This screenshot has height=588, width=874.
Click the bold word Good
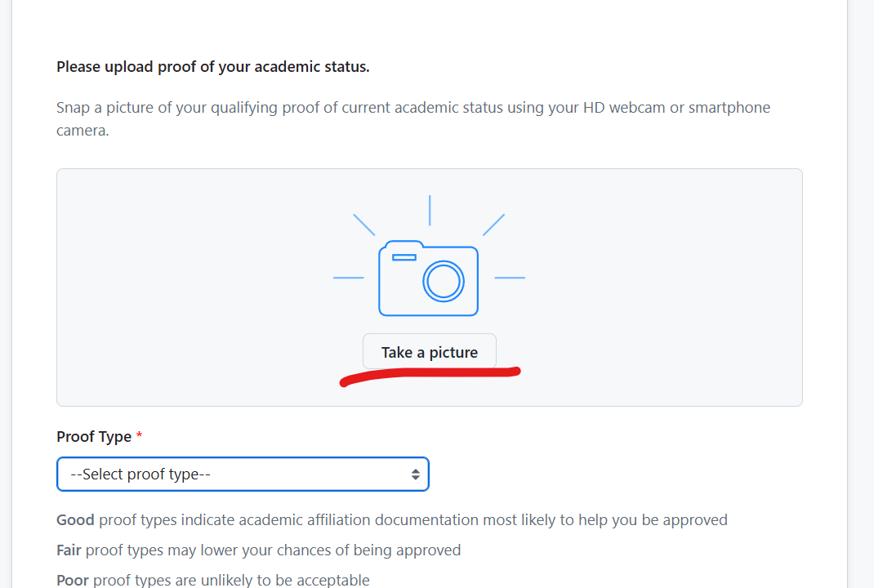(x=75, y=520)
